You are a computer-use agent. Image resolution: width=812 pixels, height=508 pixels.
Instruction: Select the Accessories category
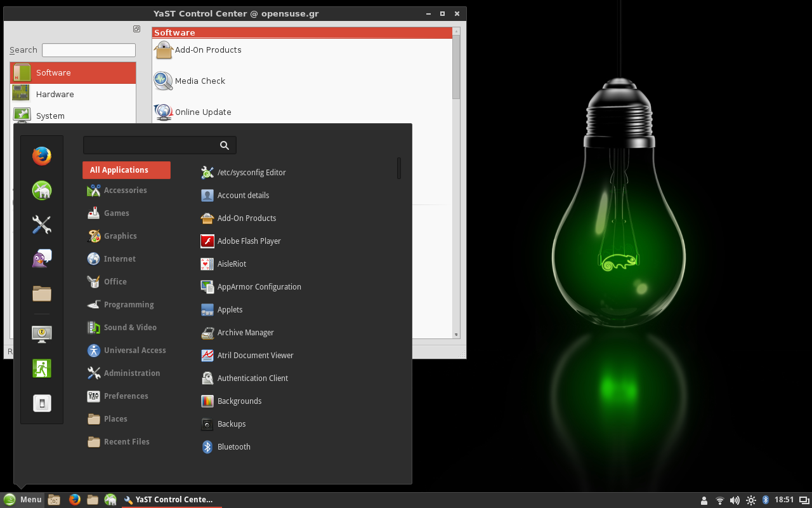click(x=125, y=190)
